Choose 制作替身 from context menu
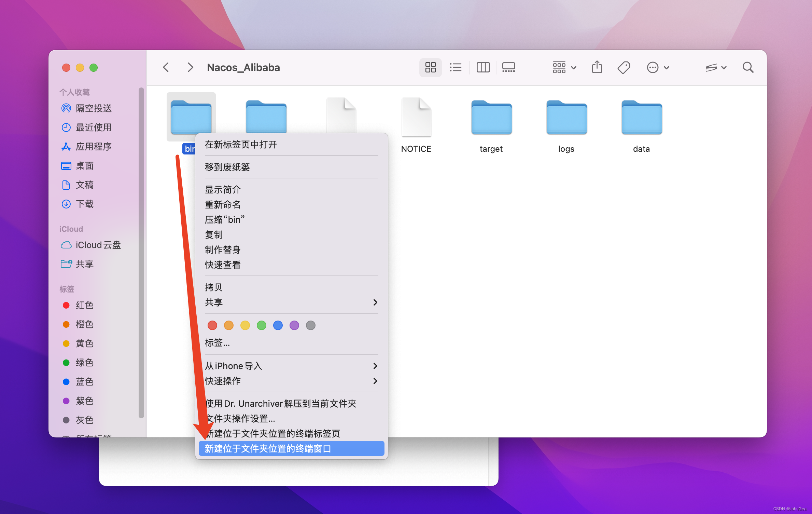 (x=291, y=250)
